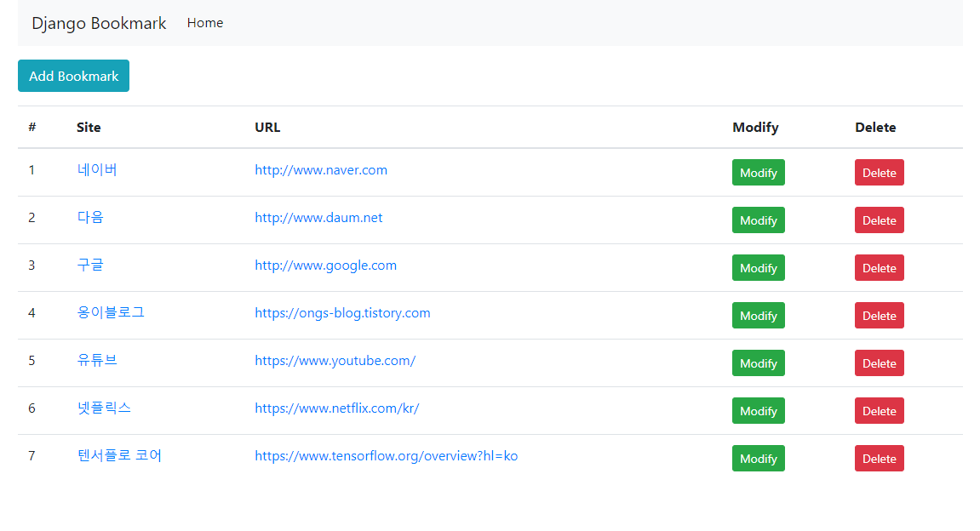Modify the 옹이블로그 bookmark
Screen dimensions: 980x531
(x=758, y=316)
